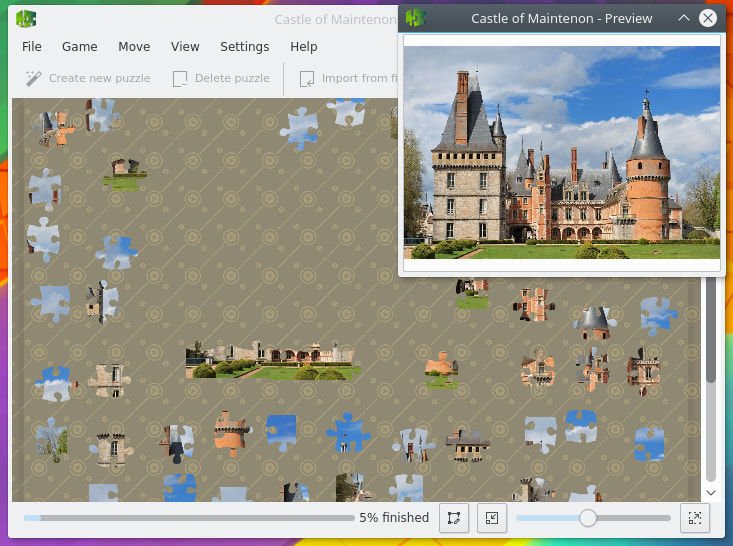Viewport: 733px width, 546px height.
Task: Select the green lawn piece near top left
Action: [125, 175]
